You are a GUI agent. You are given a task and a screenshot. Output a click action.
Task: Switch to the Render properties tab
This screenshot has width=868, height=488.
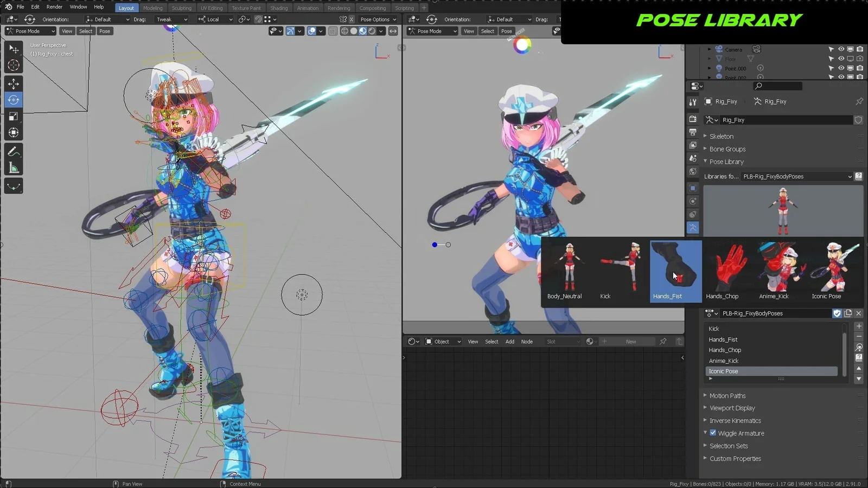pyautogui.click(x=693, y=118)
